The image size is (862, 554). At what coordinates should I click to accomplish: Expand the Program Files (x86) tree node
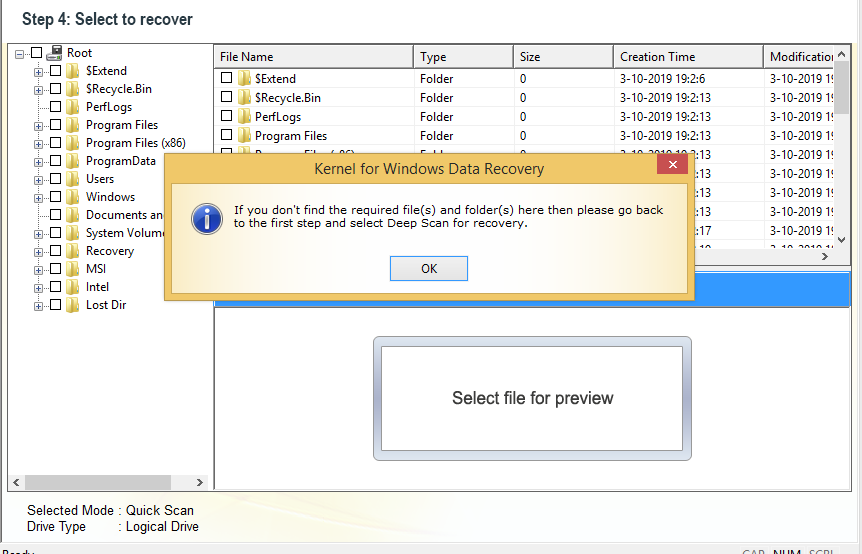pyautogui.click(x=38, y=145)
